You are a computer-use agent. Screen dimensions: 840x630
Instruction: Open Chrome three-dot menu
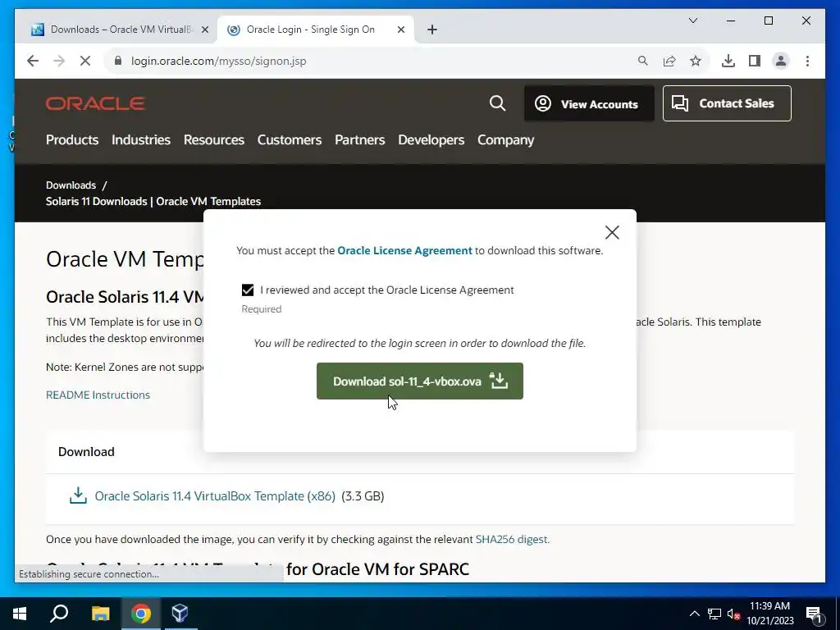807,61
